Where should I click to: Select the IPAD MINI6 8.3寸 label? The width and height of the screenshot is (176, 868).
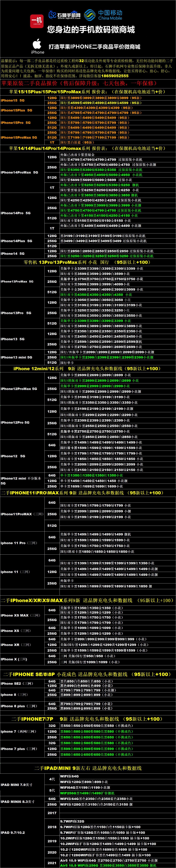[x=18, y=802]
